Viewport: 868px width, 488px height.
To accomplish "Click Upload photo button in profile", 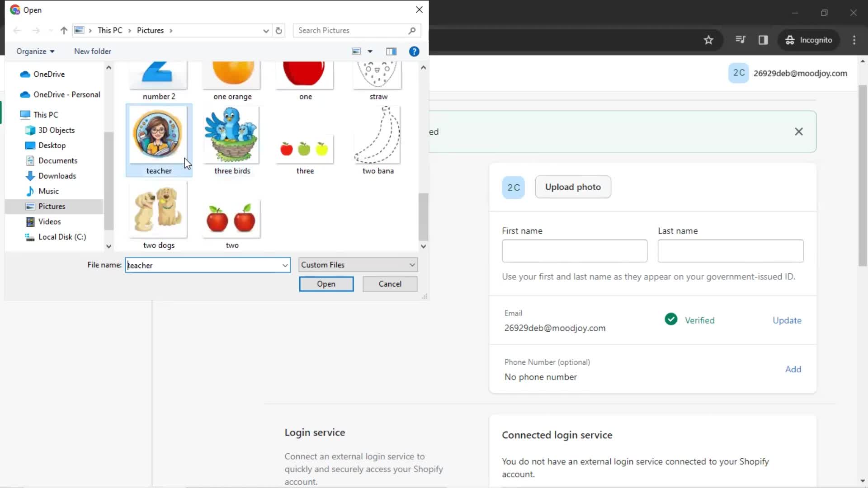I will [x=573, y=187].
